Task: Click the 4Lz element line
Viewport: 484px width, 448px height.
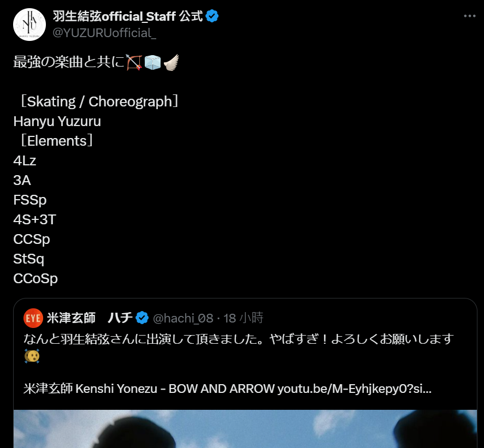Action: (x=25, y=160)
